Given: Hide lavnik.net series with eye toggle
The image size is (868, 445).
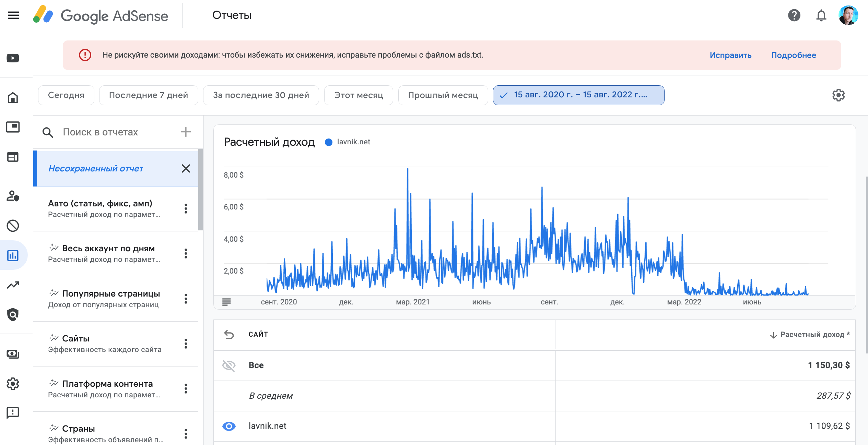Looking at the screenshot, I should (x=229, y=426).
